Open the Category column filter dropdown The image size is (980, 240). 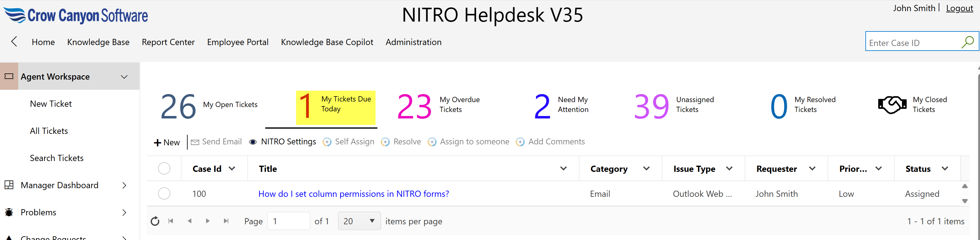click(x=646, y=168)
